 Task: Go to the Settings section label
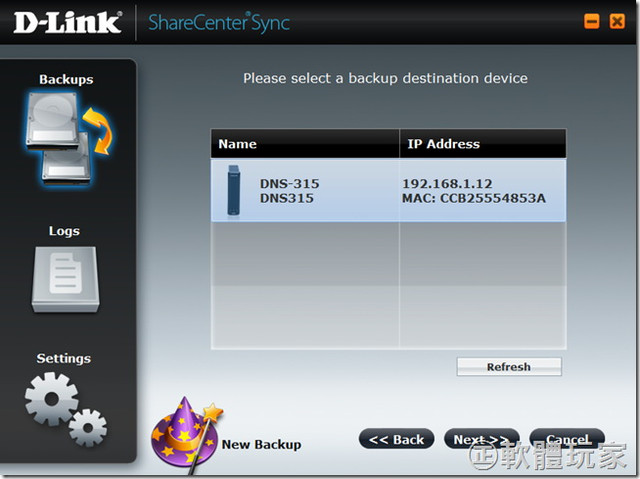tap(64, 358)
